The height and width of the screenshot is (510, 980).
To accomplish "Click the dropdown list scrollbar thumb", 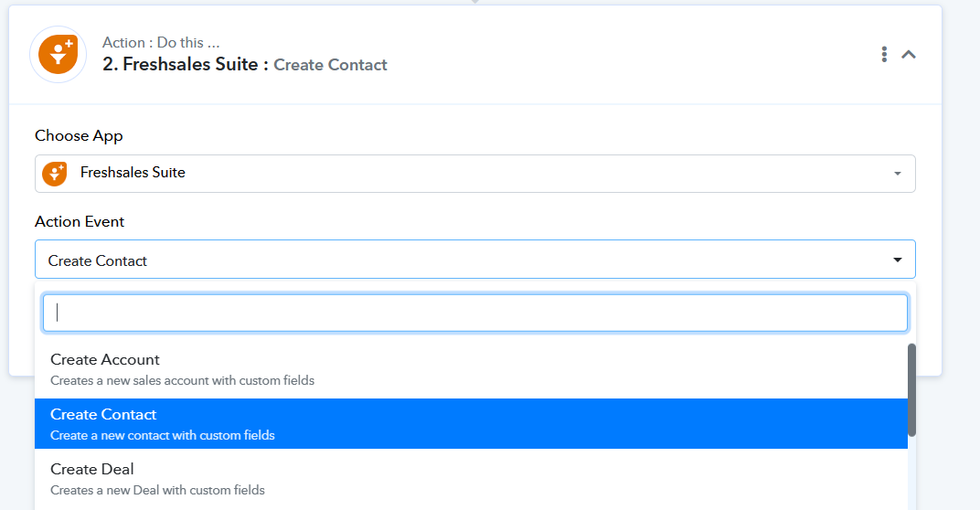I will (911, 390).
